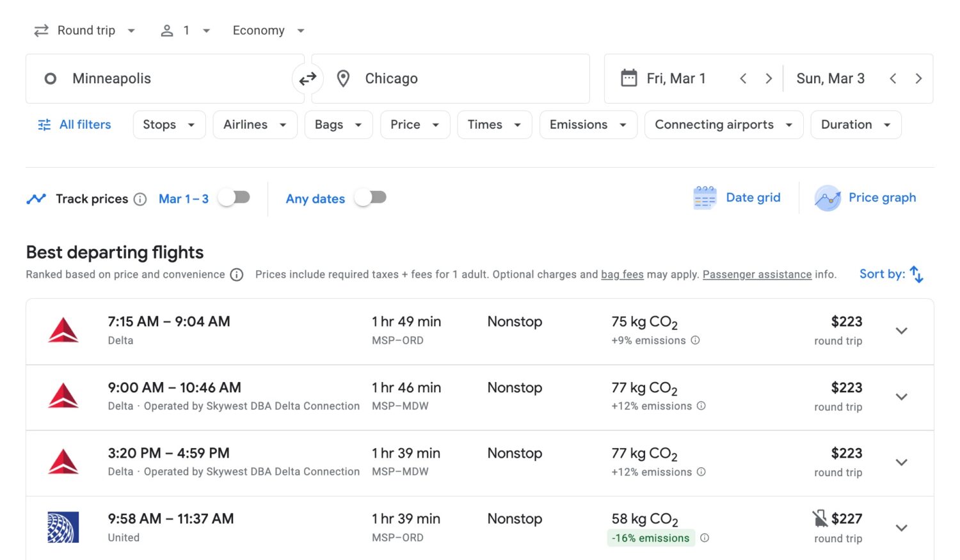Open All filters
Screen dimensions: 960x560
[73, 124]
